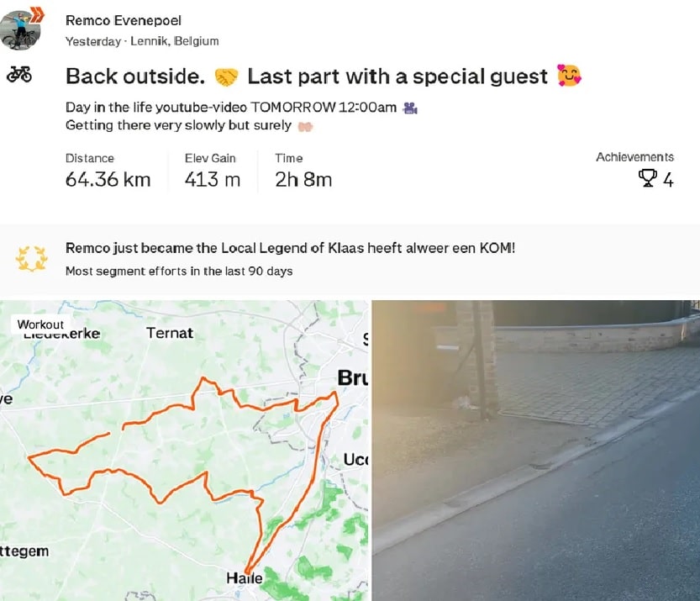Open the 'Back outside.' activity title
This screenshot has width=700, height=601.
(135, 76)
